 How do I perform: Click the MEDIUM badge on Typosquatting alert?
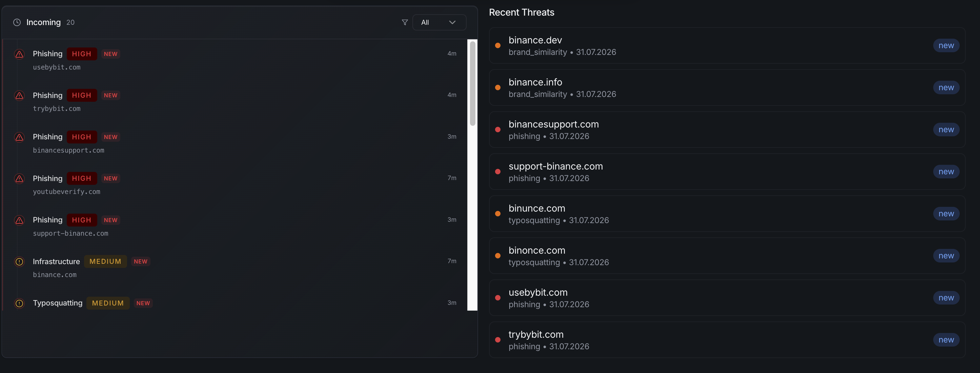108,303
